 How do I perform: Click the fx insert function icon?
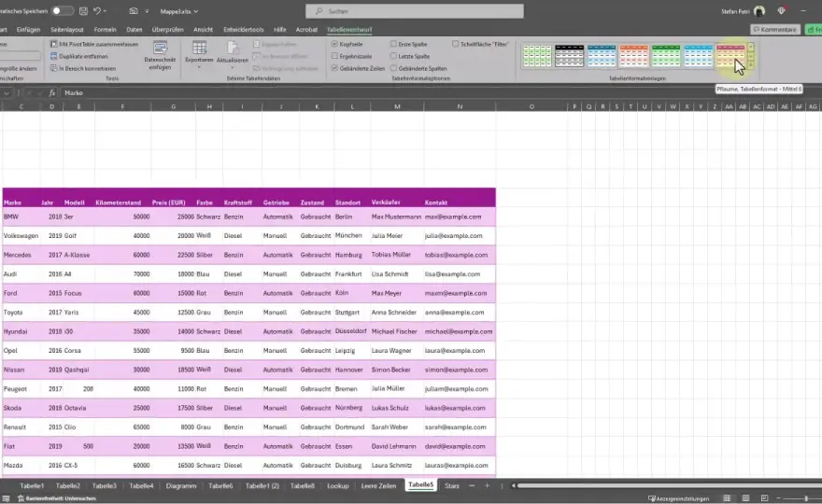click(52, 92)
